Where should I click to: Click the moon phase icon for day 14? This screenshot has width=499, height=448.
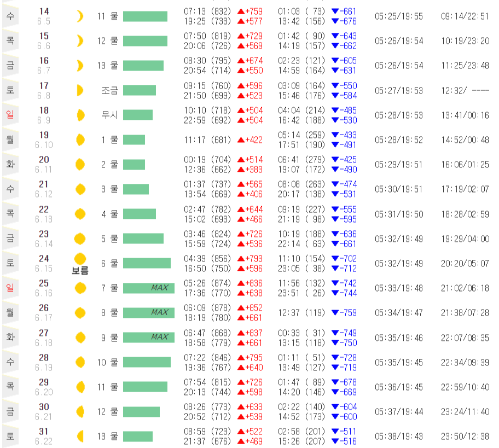click(80, 16)
